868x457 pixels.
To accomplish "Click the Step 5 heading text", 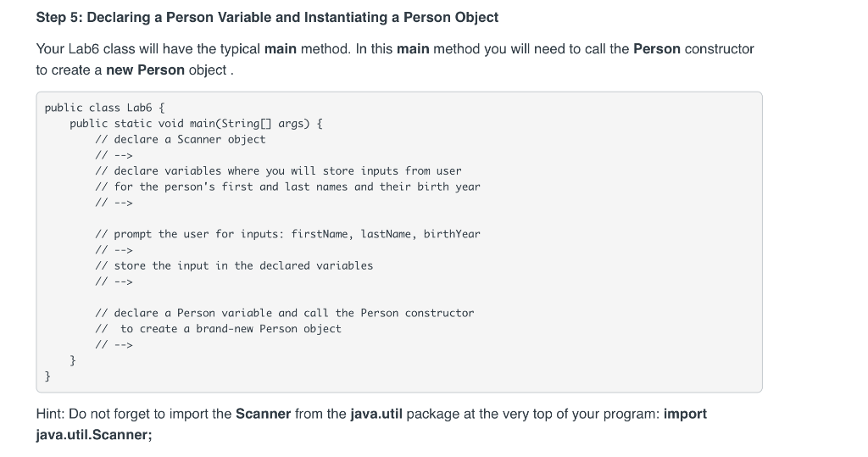I will tap(267, 17).
